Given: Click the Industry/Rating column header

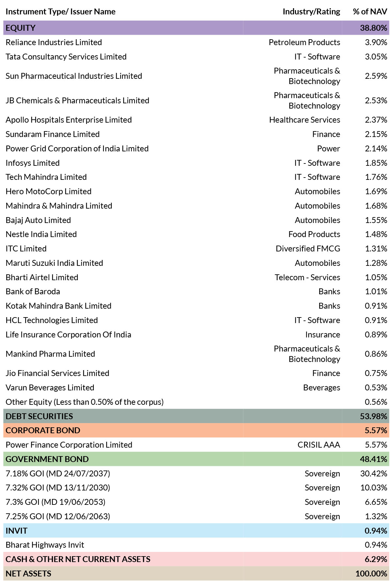Looking at the screenshot, I should click(311, 11).
